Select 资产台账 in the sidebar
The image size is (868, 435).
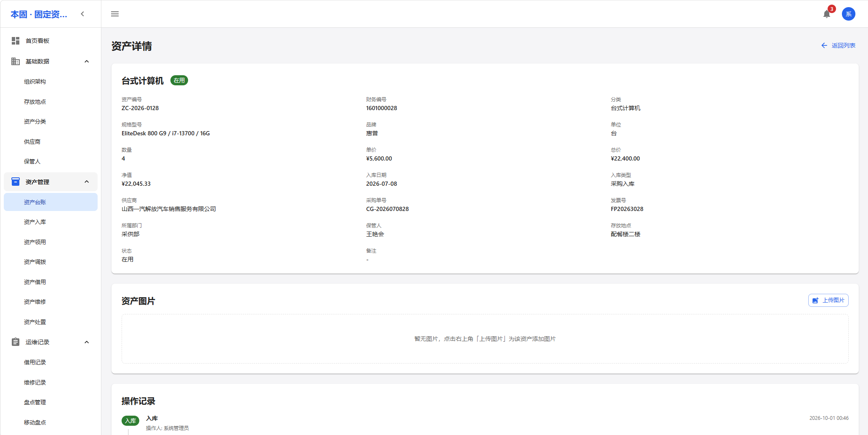click(50, 202)
